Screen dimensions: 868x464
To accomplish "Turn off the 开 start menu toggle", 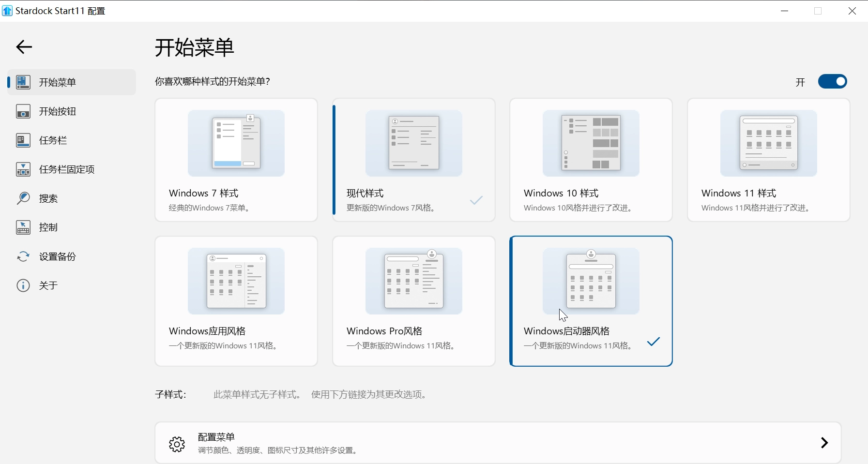I will (833, 81).
